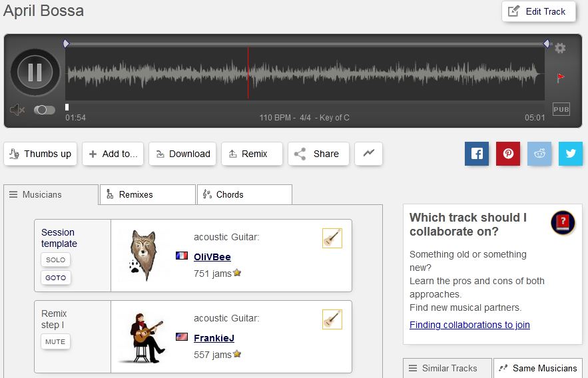Screen dimensions: 588x378
Task: Open the Share options
Action: (x=319, y=154)
